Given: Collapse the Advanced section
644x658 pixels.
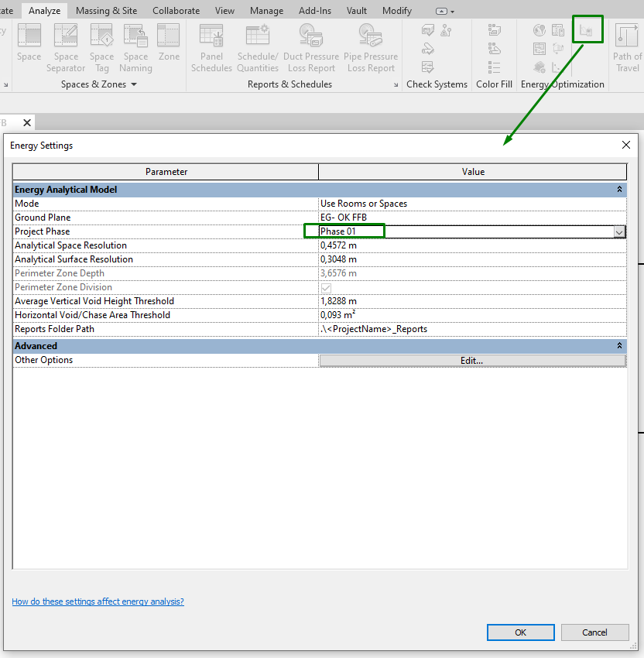Looking at the screenshot, I should pyautogui.click(x=618, y=345).
